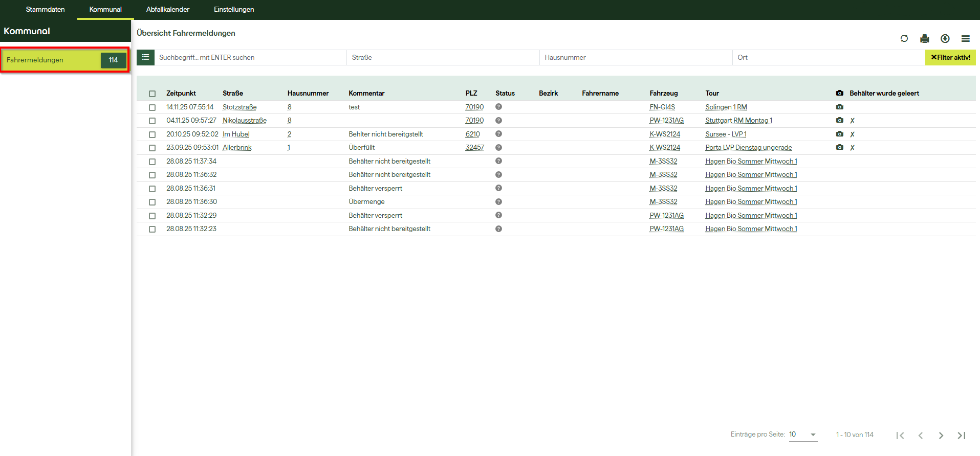Image resolution: width=980 pixels, height=456 pixels.
Task: Open the Einstellungen menu
Action: (x=233, y=10)
